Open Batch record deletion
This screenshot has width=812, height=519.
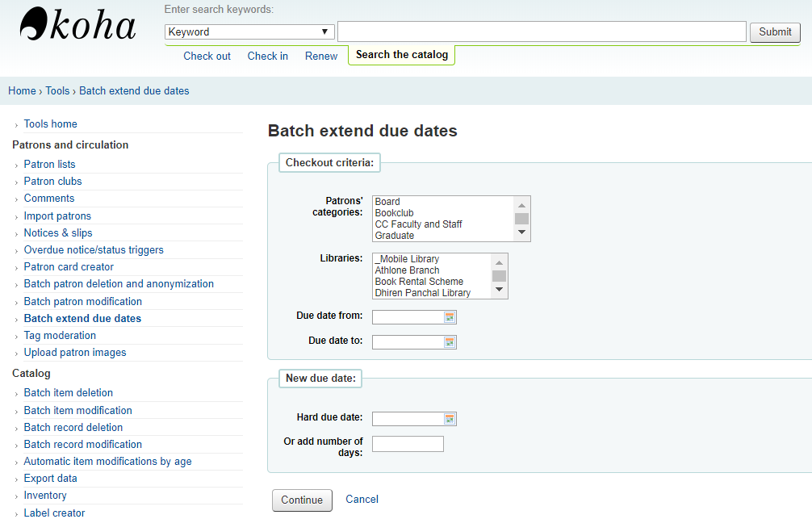pyautogui.click(x=73, y=427)
